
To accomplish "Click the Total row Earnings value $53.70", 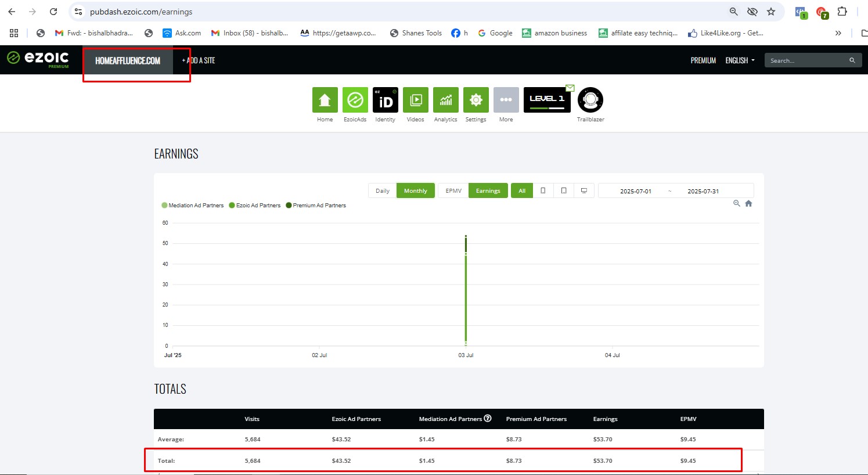I will coord(603,460).
